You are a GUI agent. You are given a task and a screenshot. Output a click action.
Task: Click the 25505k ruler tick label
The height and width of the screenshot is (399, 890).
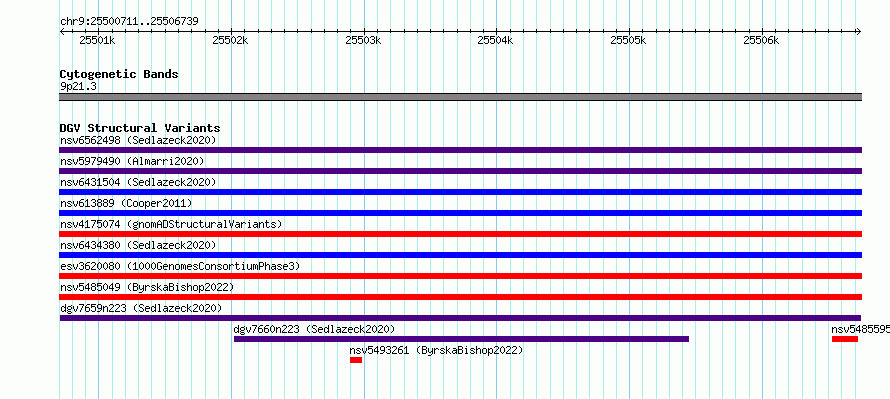(628, 40)
